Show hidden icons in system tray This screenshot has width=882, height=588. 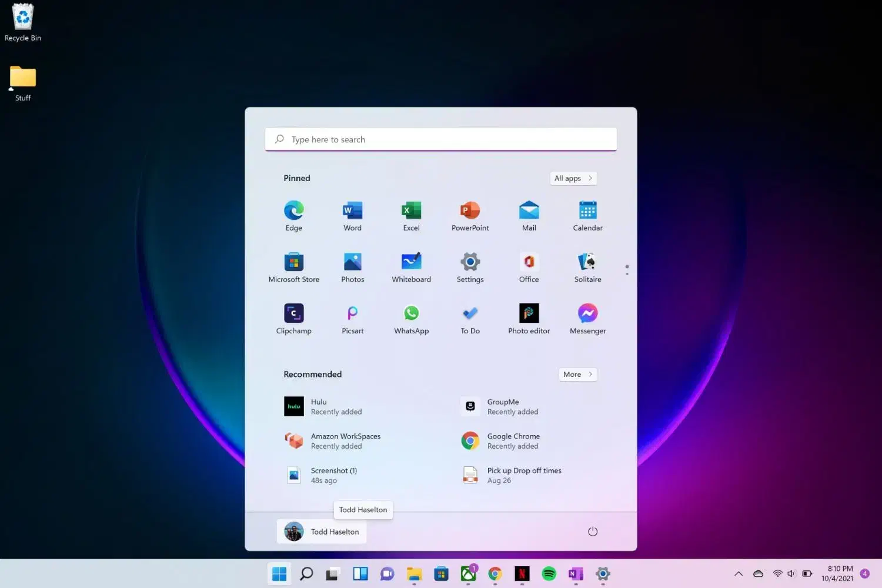point(739,574)
